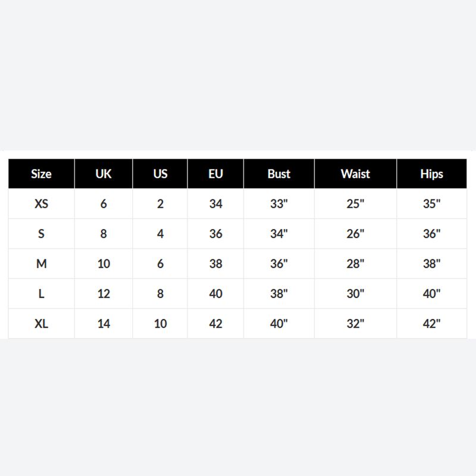
Task: Select the M size row label
Action: point(41,264)
